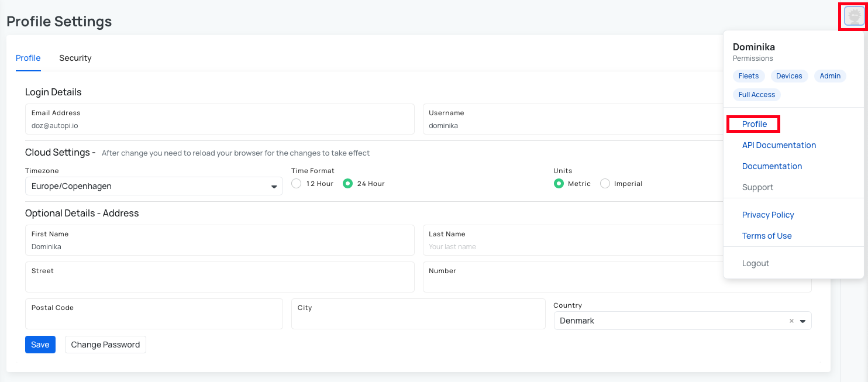Viewport: 868px width, 382px height.
Task: Click the Devices permission badge
Action: coord(789,75)
